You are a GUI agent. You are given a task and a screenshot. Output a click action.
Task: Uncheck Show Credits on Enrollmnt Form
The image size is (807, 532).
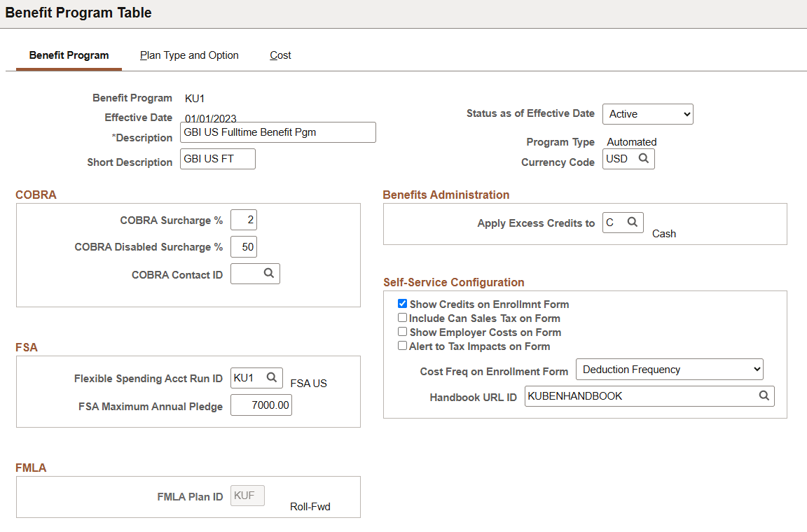[x=403, y=304]
